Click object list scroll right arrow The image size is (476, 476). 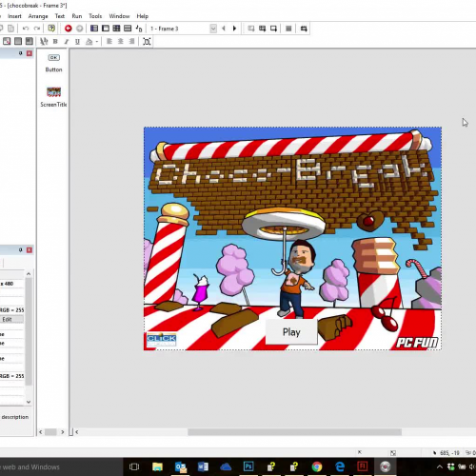pyautogui.click(x=63, y=432)
